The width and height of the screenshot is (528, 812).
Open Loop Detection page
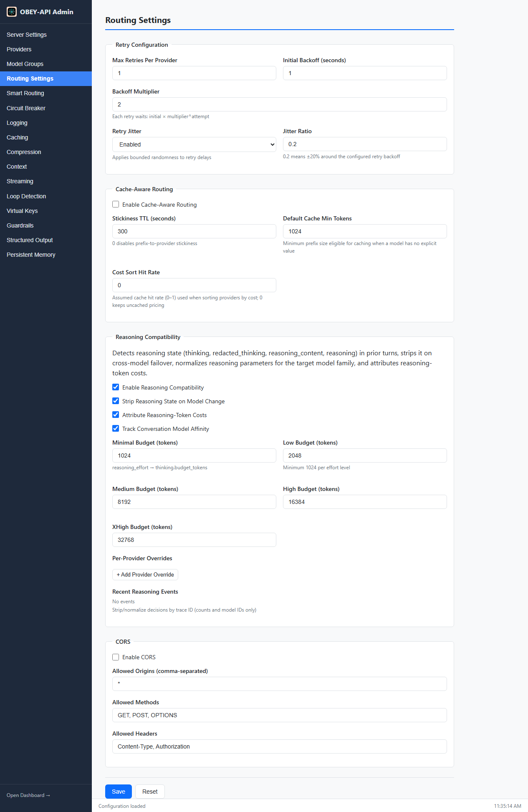click(46, 196)
